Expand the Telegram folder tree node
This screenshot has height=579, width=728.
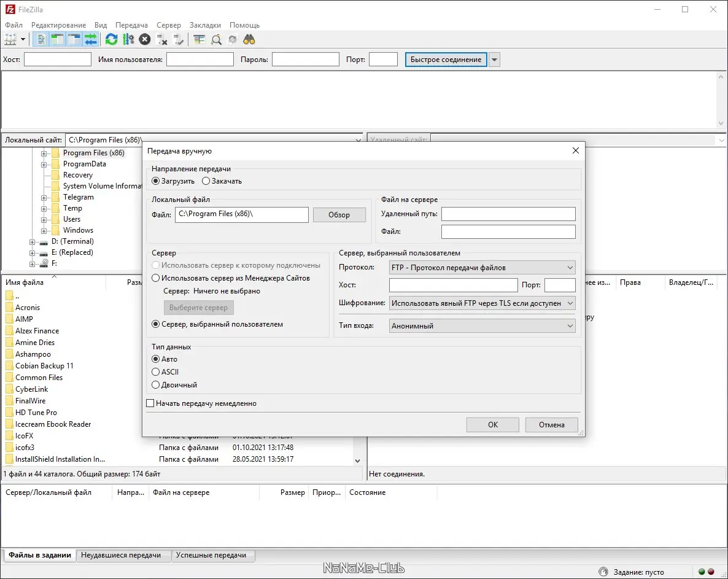coord(44,198)
